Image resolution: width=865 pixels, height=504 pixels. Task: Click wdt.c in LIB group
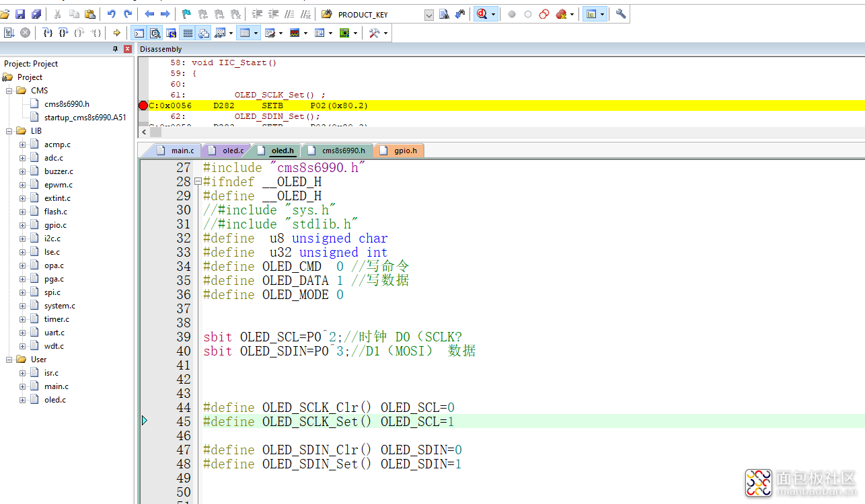coord(54,346)
